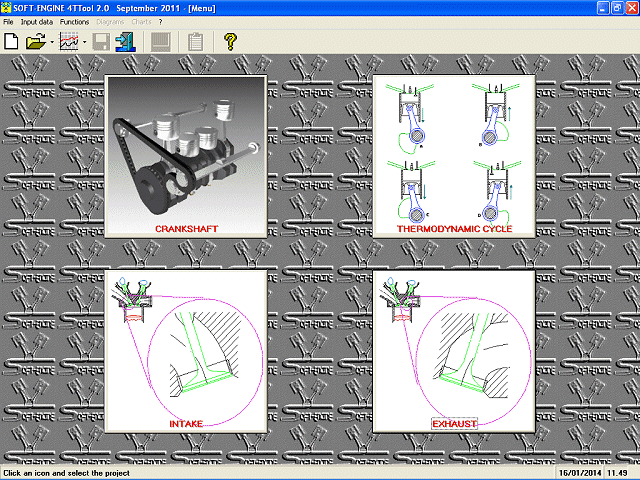
Task: Click the time 11.49 in the status bar
Action: [617, 473]
